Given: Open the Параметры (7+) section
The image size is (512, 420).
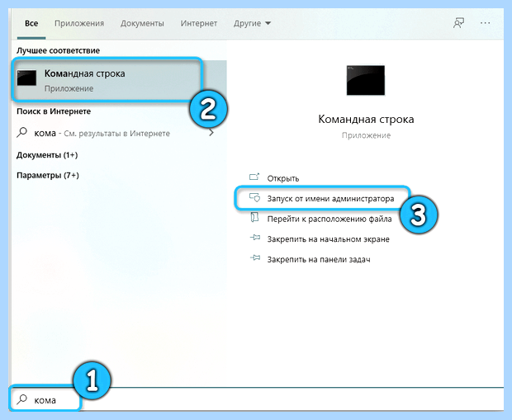Looking at the screenshot, I should tap(48, 175).
